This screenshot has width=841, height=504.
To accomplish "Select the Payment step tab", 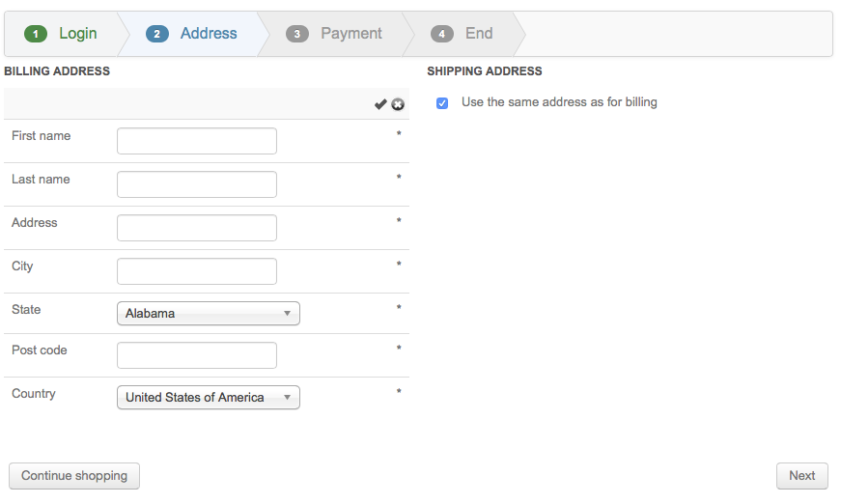I will [350, 34].
